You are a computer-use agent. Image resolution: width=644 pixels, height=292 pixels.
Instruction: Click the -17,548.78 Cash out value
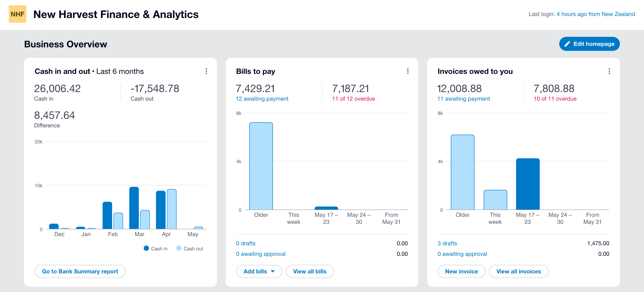point(155,88)
